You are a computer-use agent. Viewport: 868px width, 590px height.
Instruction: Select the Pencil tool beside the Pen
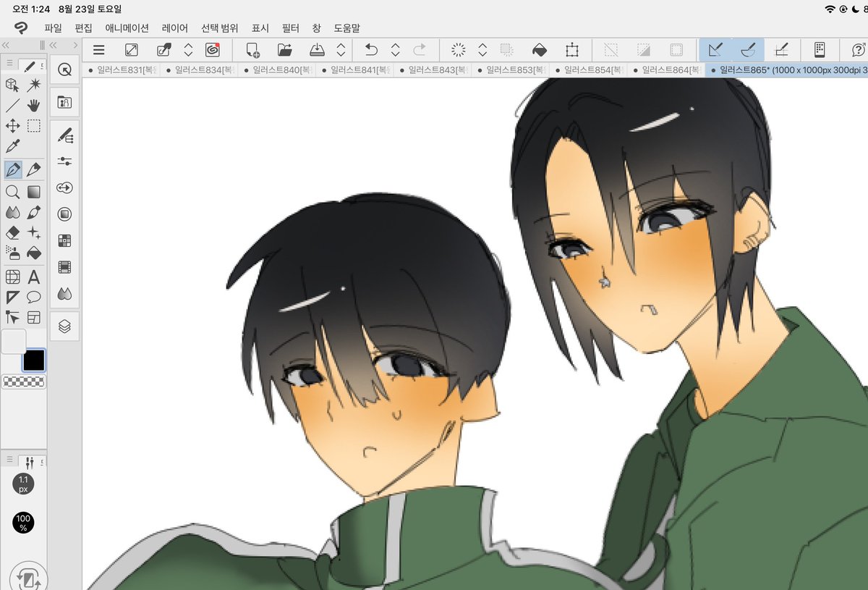pyautogui.click(x=33, y=170)
